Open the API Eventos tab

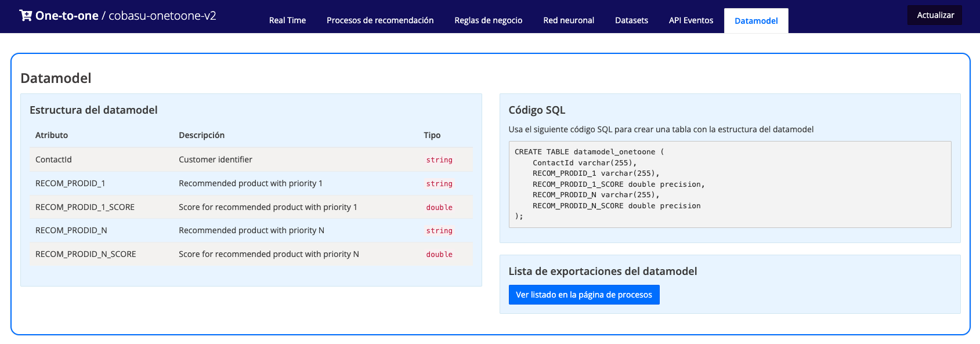[x=691, y=20]
